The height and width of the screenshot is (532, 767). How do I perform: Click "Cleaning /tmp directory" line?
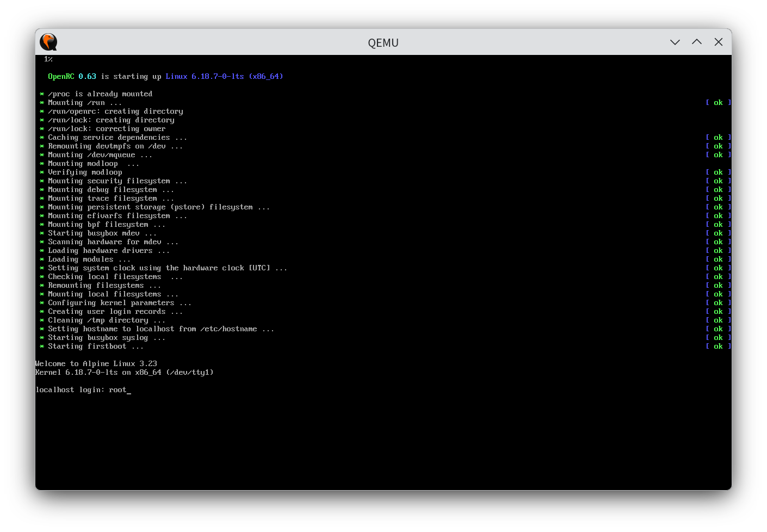point(107,320)
